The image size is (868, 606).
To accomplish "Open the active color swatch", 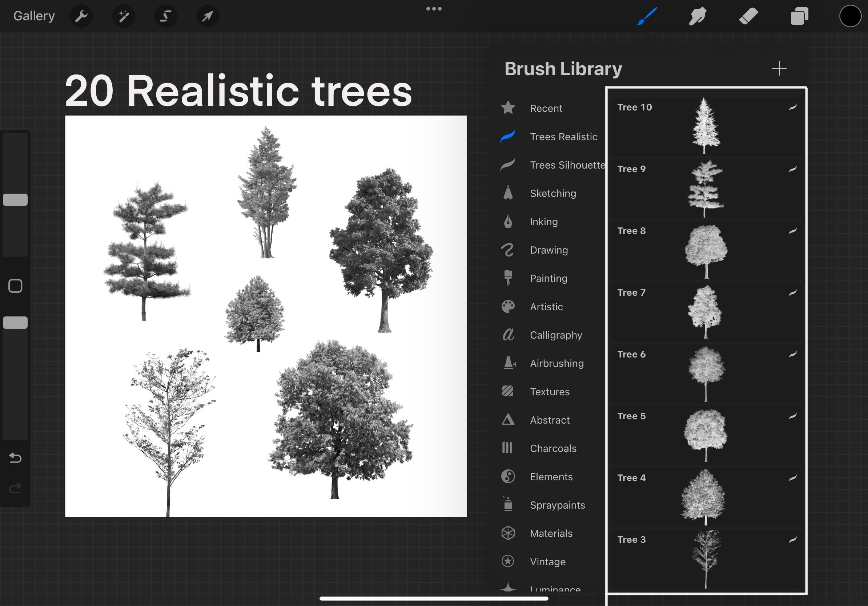I will pyautogui.click(x=850, y=16).
